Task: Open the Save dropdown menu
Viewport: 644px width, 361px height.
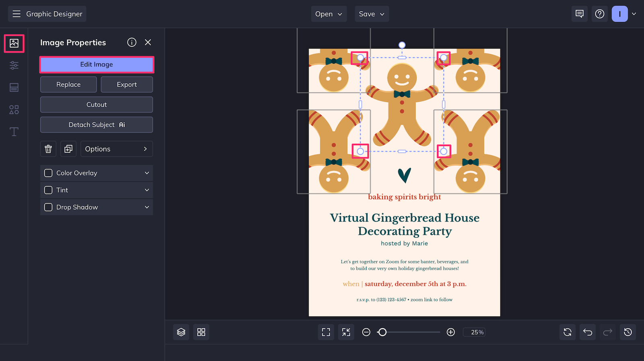Action: click(x=372, y=14)
